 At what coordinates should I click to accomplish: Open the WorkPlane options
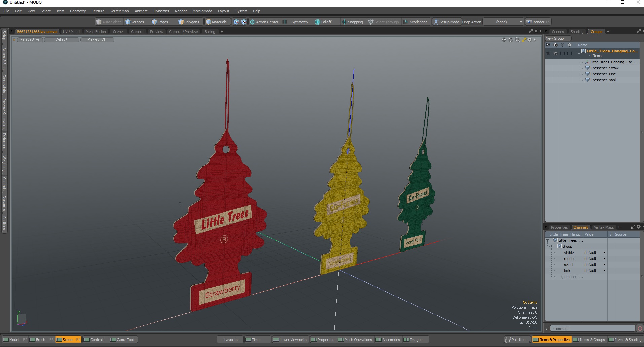coord(416,22)
